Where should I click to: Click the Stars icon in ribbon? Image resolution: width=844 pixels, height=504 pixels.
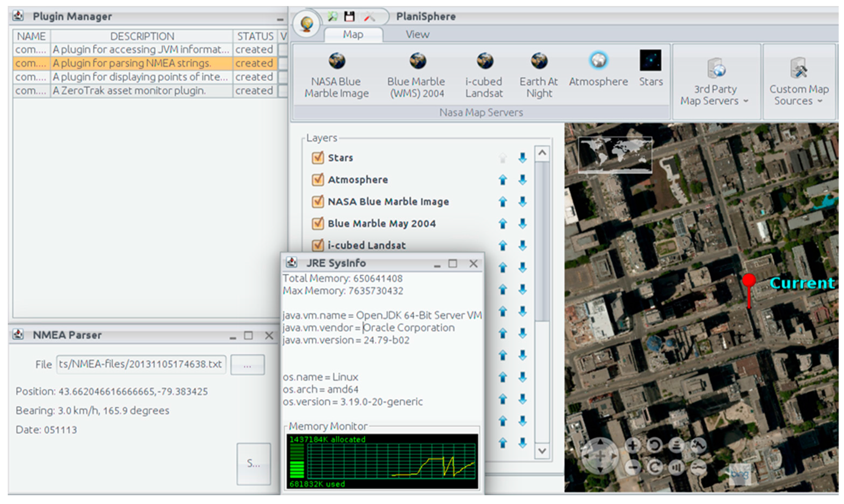click(650, 60)
